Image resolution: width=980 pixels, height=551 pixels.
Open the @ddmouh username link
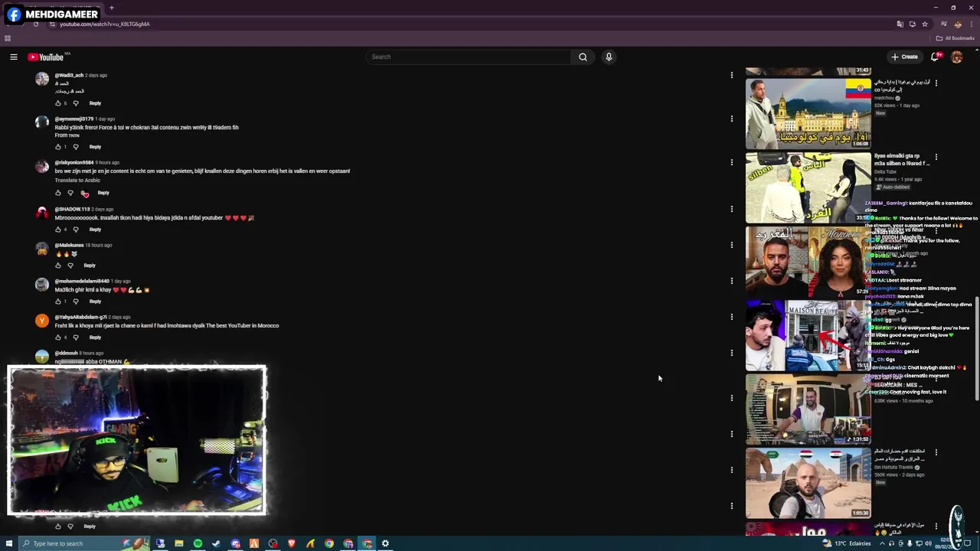click(66, 353)
